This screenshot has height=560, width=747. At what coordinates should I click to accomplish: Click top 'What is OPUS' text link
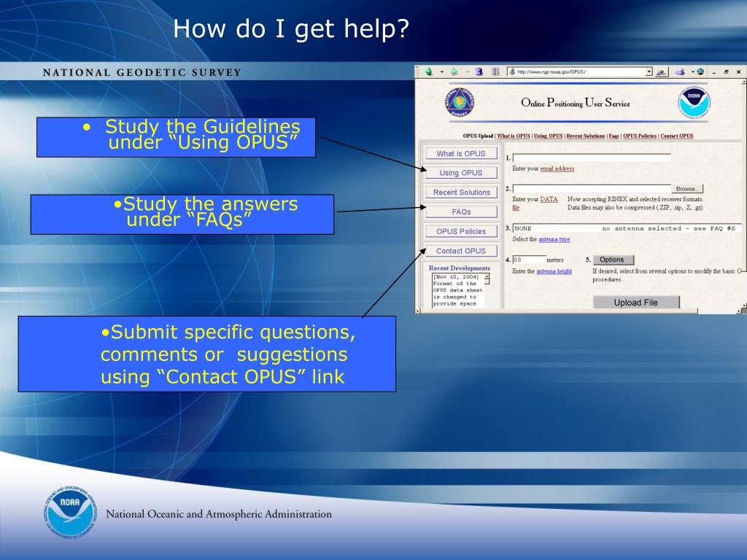(x=514, y=136)
